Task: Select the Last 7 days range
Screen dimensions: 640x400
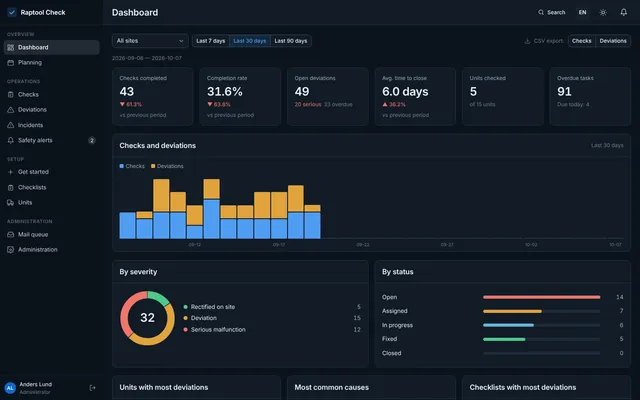Action: tap(211, 41)
